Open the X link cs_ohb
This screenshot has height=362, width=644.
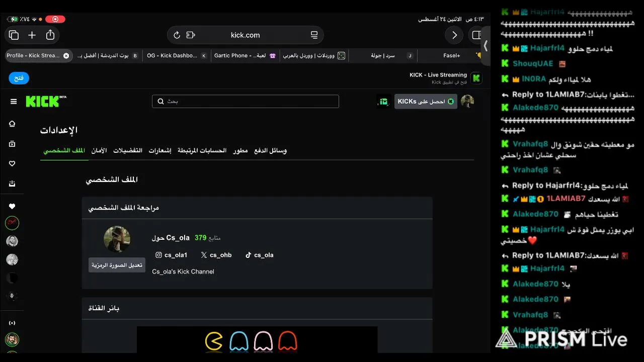click(x=216, y=255)
